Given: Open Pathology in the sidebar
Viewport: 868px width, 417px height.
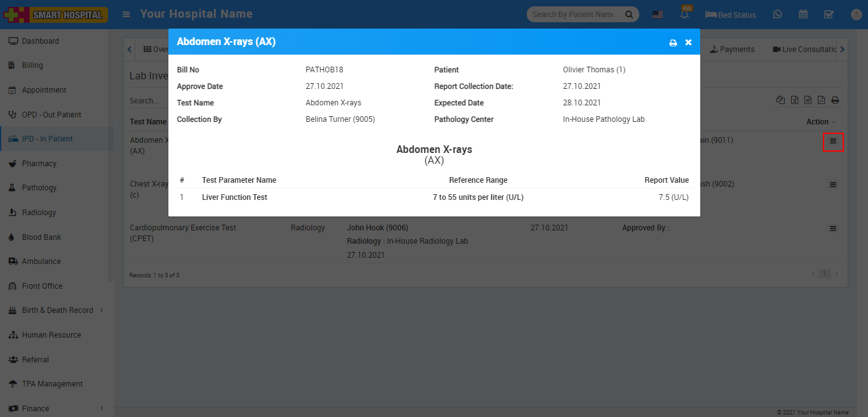Looking at the screenshot, I should (x=39, y=188).
